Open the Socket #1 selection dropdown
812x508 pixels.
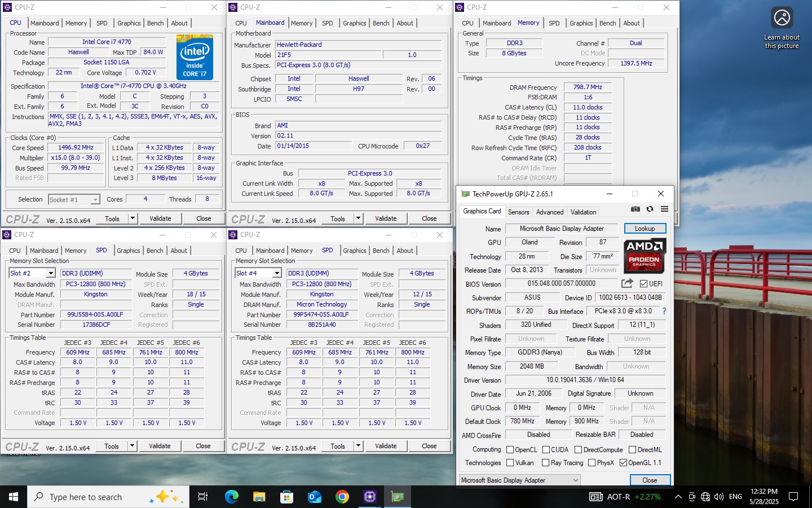point(95,199)
